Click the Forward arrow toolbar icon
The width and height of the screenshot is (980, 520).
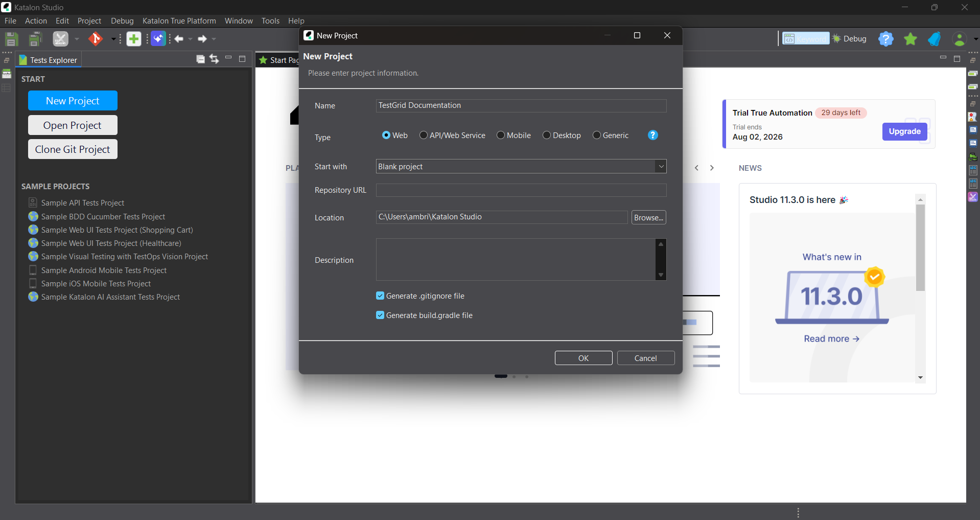[202, 39]
